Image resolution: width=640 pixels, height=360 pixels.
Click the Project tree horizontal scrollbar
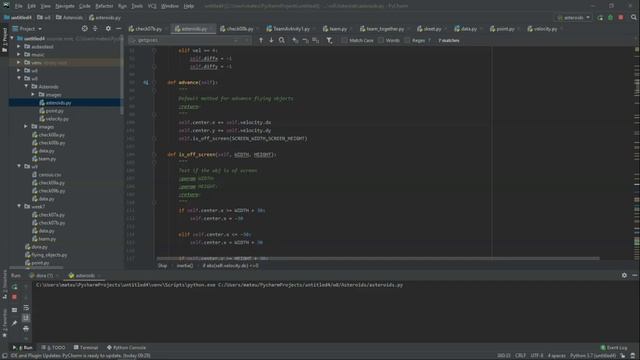36,268
